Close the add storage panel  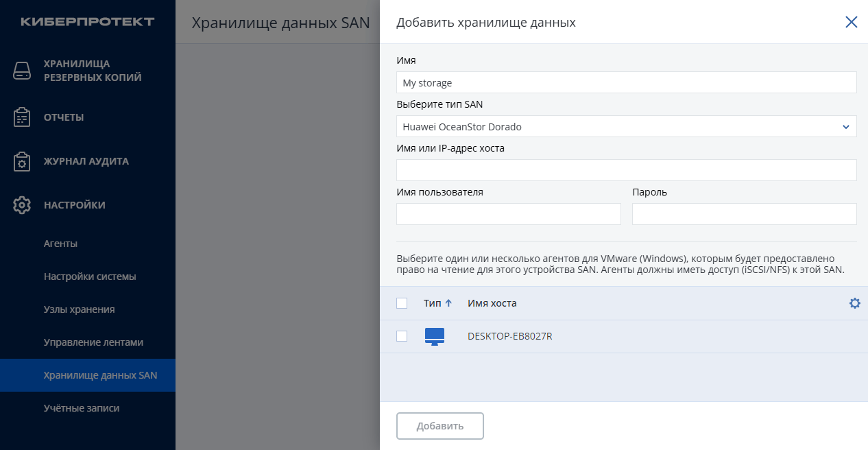tap(851, 22)
